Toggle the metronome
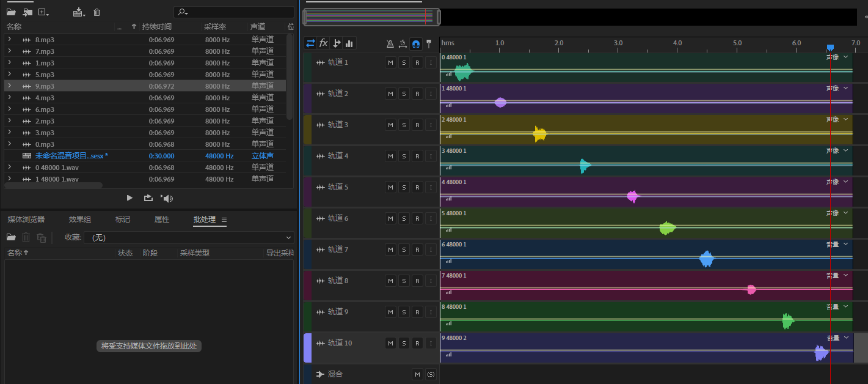 point(390,44)
